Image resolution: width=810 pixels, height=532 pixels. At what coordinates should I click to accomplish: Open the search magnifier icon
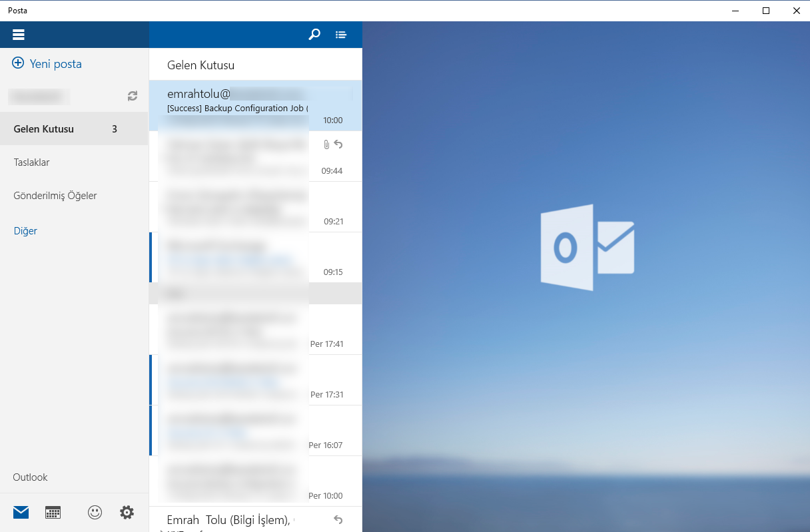[314, 35]
